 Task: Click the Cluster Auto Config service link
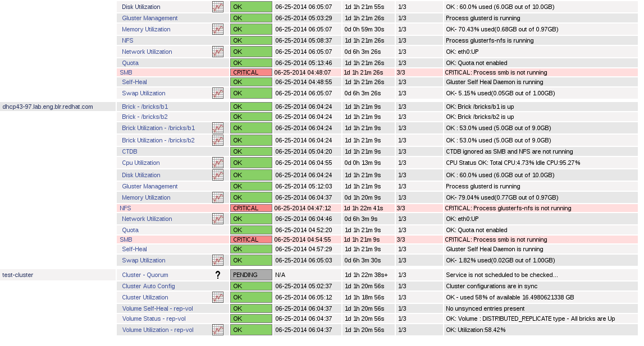(x=148, y=286)
